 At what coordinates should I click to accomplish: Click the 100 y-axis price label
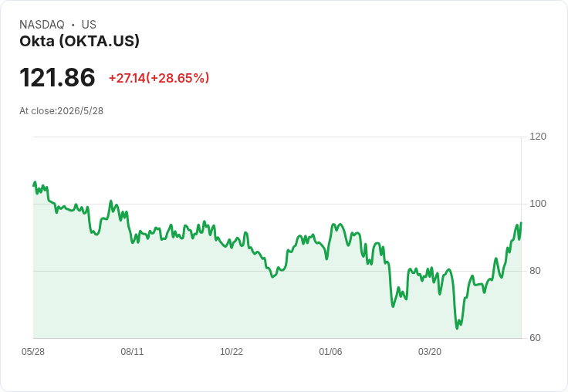[538, 204]
